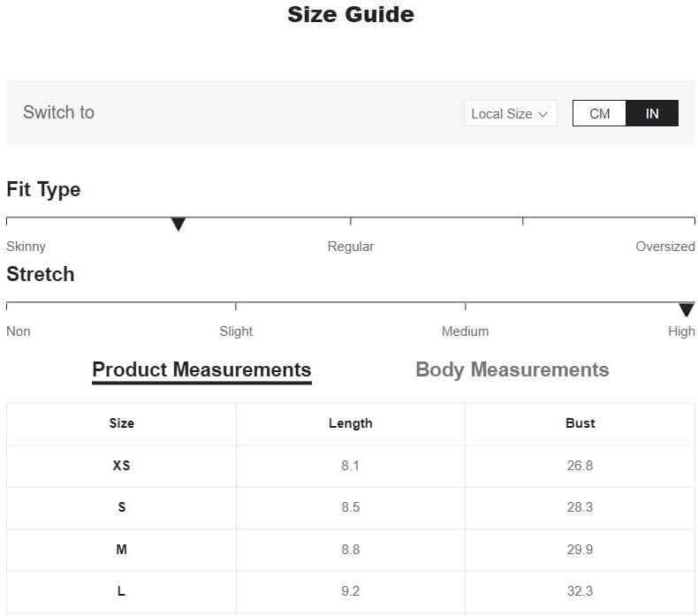Viewport: 698px width, 616px height.
Task: Select the L size row label
Action: 121,591
